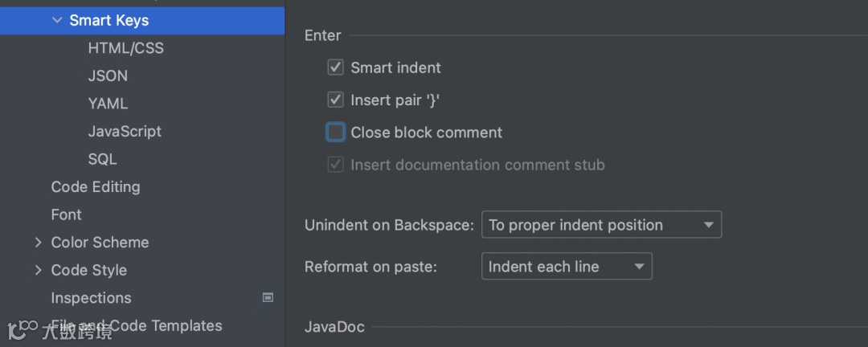Toggle Insert documentation comment stub checkbox
Viewport: 868px width, 347px height.
[336, 165]
